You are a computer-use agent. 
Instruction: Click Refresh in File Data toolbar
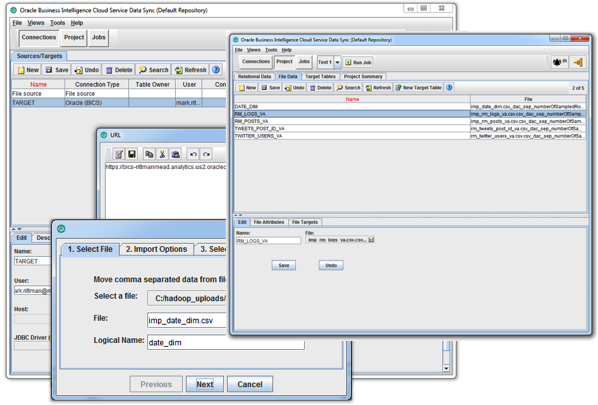pos(378,88)
